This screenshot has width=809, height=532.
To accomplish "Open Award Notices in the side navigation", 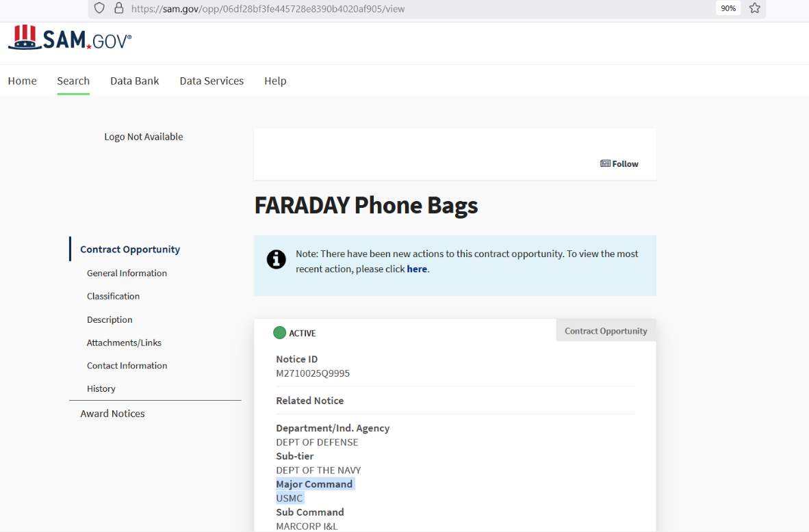I will pyautogui.click(x=112, y=414).
